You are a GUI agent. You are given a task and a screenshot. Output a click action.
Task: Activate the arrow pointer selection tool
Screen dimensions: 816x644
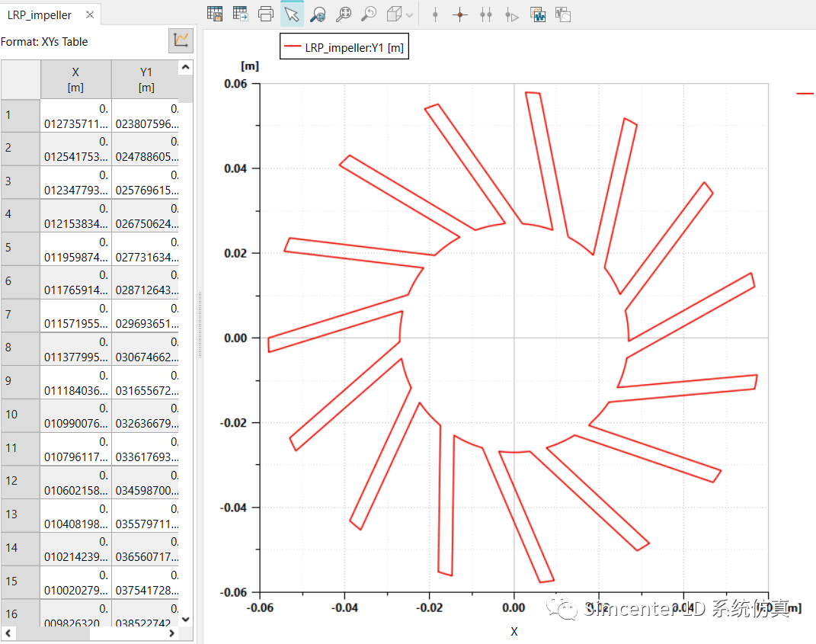coord(292,14)
